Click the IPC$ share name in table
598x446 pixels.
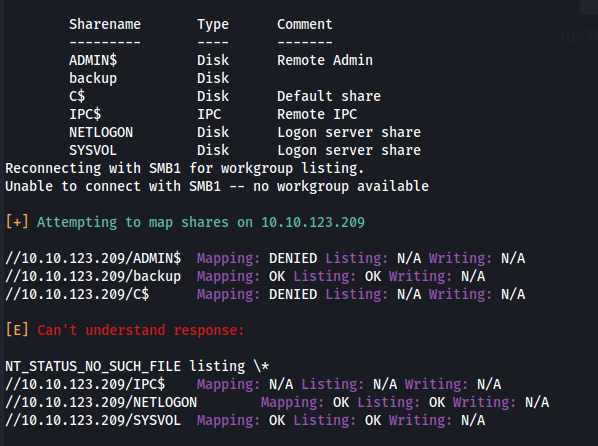pos(85,114)
